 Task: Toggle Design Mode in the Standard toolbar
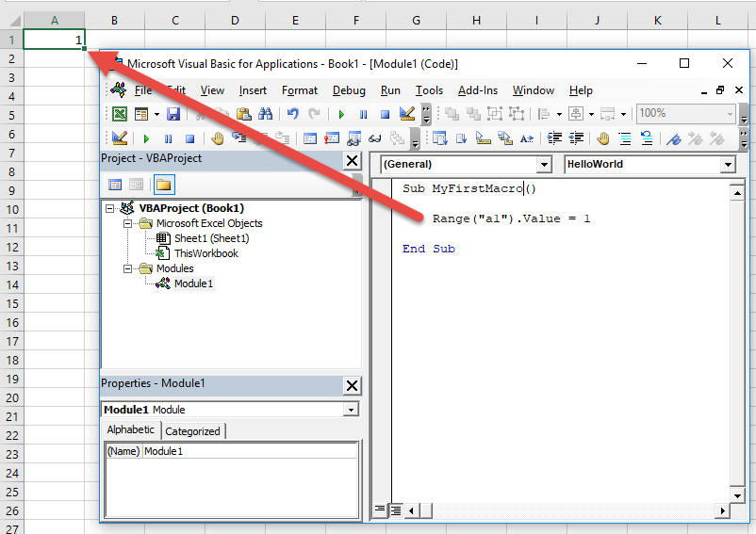coord(407,114)
